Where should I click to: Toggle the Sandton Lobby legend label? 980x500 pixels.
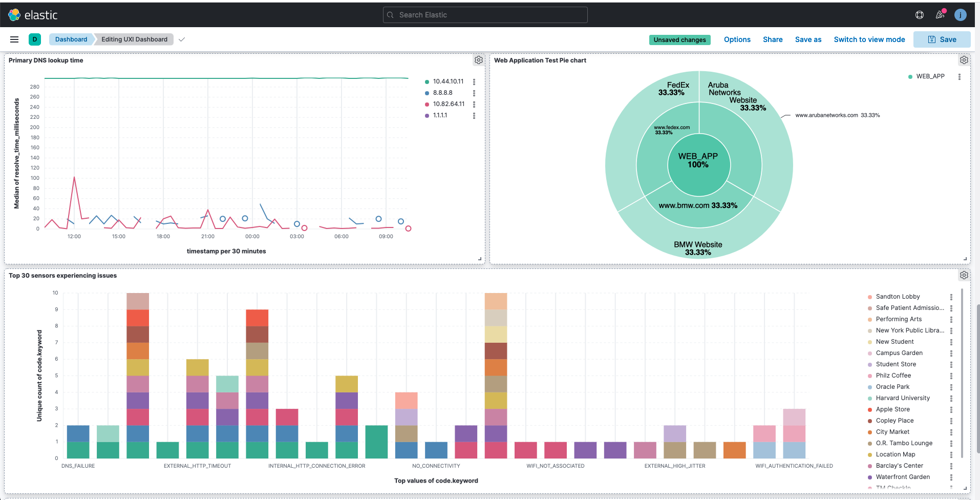pos(898,297)
